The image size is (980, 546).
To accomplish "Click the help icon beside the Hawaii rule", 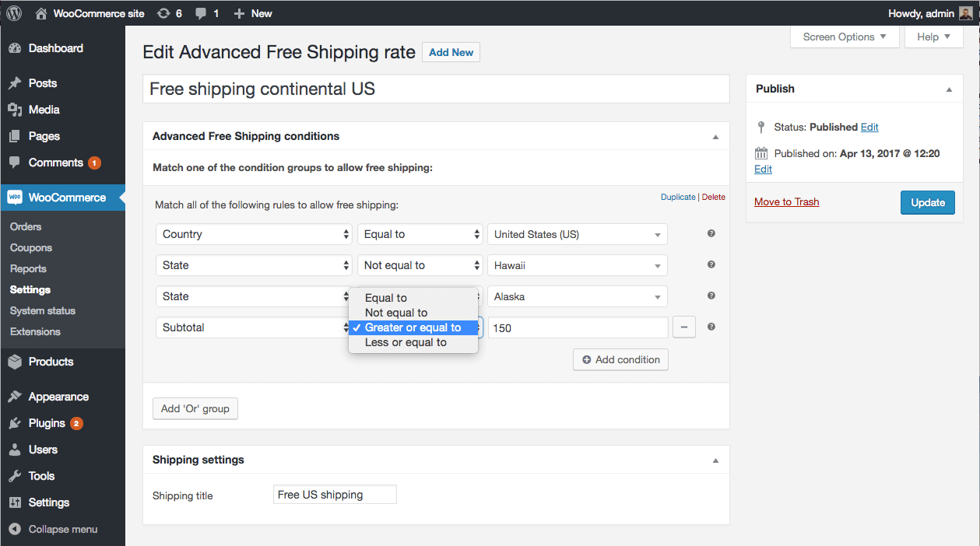I will pos(711,265).
